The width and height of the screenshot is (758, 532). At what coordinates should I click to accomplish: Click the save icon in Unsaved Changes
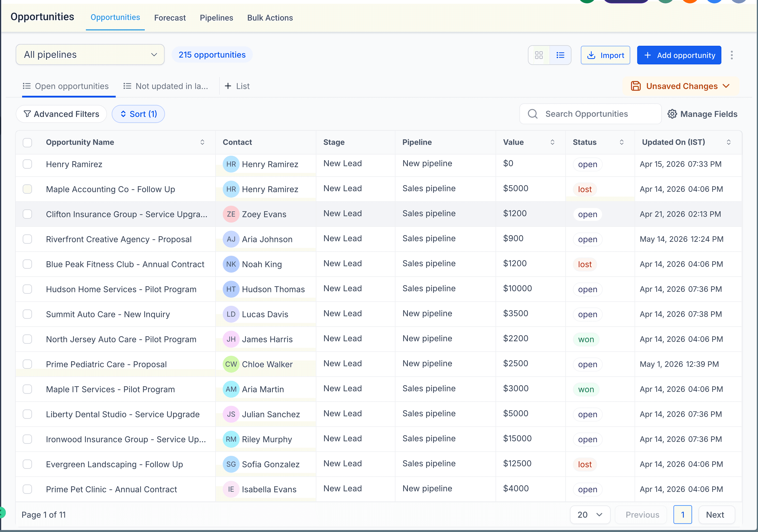click(x=636, y=86)
